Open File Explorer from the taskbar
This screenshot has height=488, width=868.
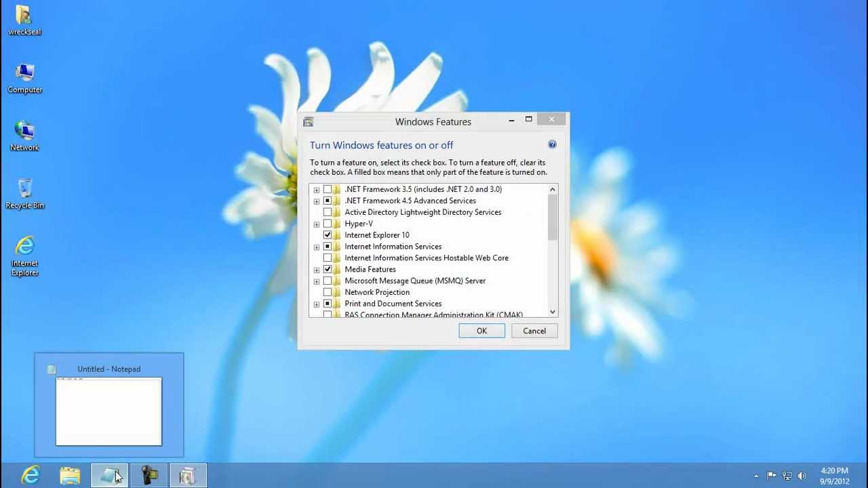(70, 476)
